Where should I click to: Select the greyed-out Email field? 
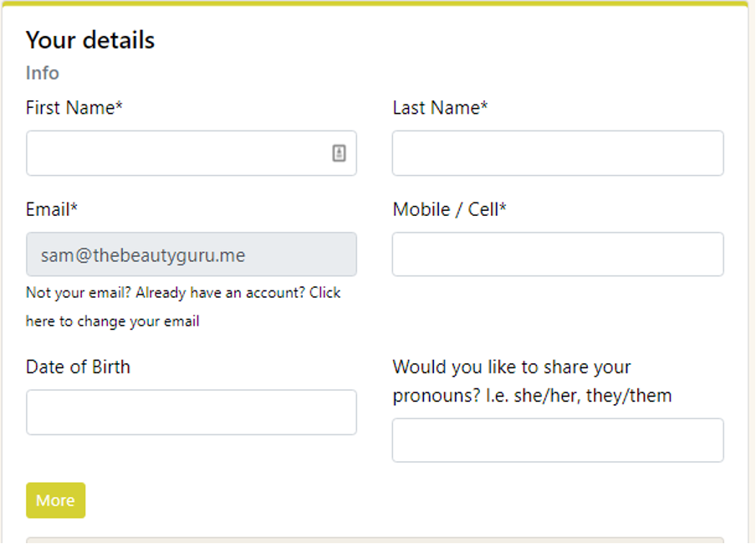tap(191, 254)
